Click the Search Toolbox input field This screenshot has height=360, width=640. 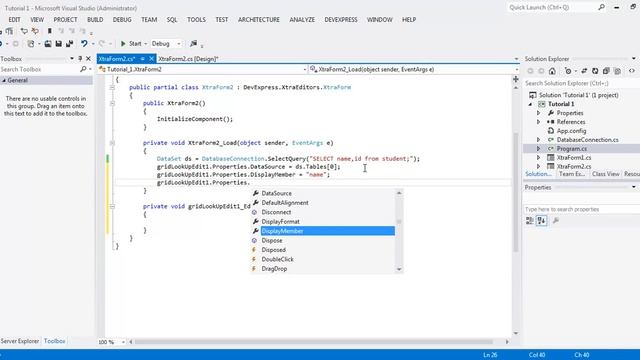[x=40, y=69]
